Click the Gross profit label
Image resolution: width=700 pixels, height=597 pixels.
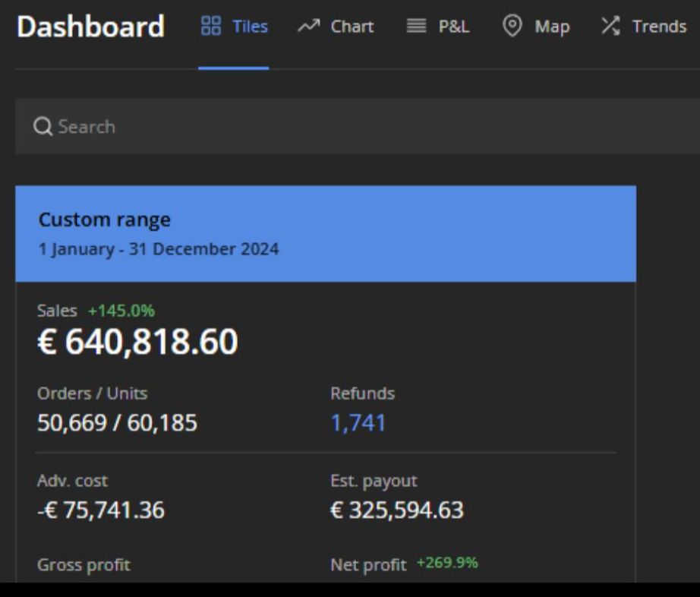(84, 565)
